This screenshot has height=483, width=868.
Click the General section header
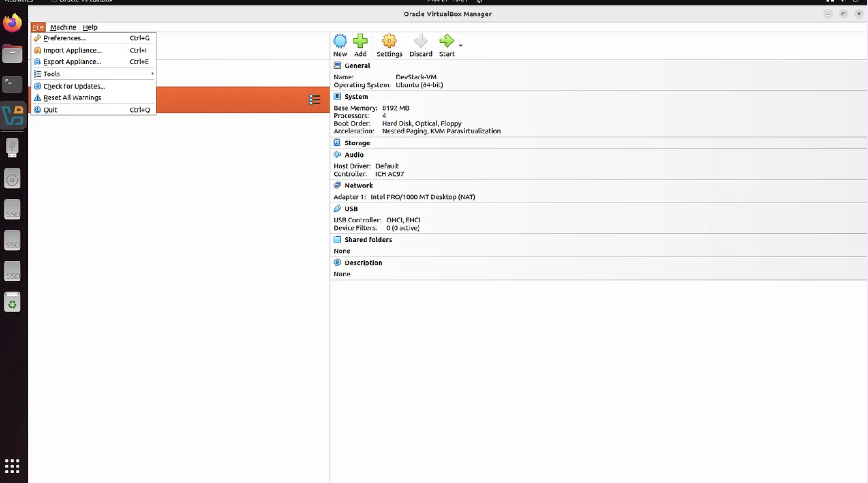click(x=357, y=66)
